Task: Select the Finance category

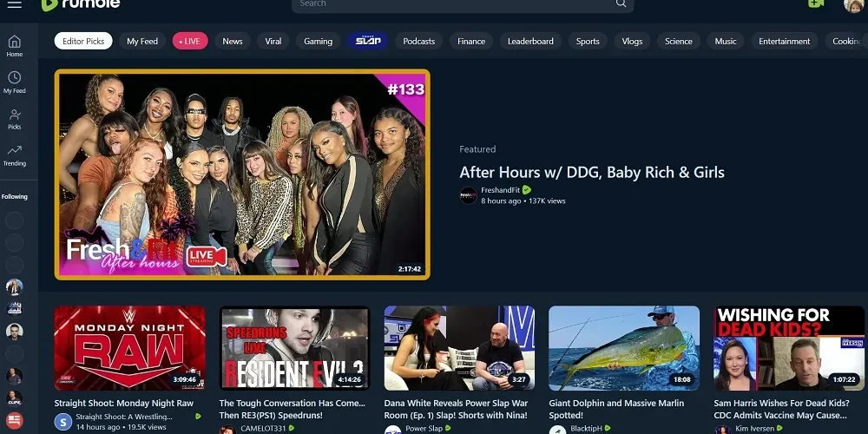Action: click(471, 41)
